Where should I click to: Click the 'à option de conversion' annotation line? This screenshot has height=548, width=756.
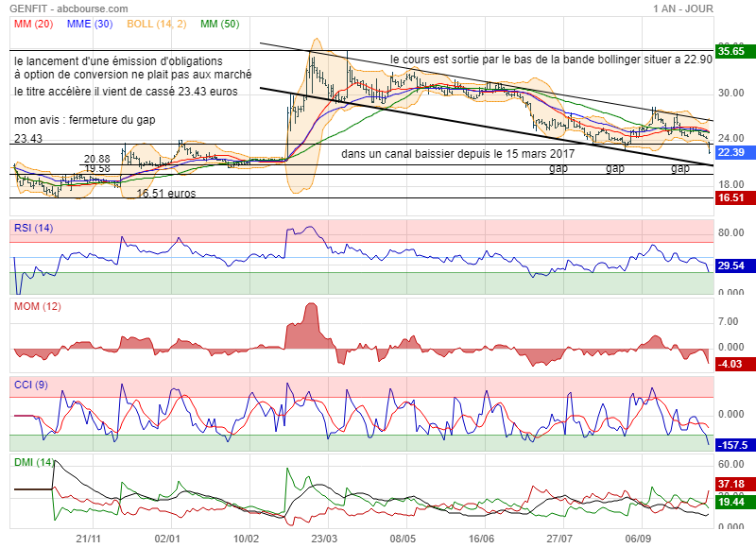133,75
